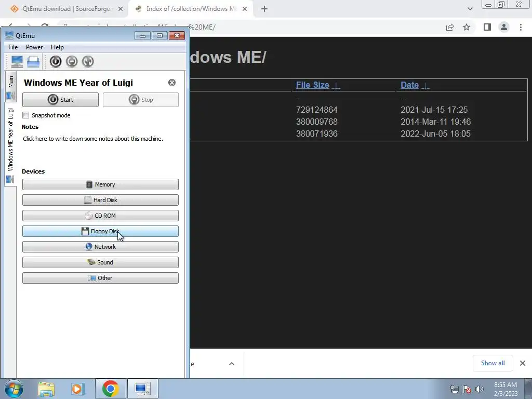This screenshot has height=399, width=532.
Task: Start the Windows ME Year of Luigi machine
Action: 60,100
